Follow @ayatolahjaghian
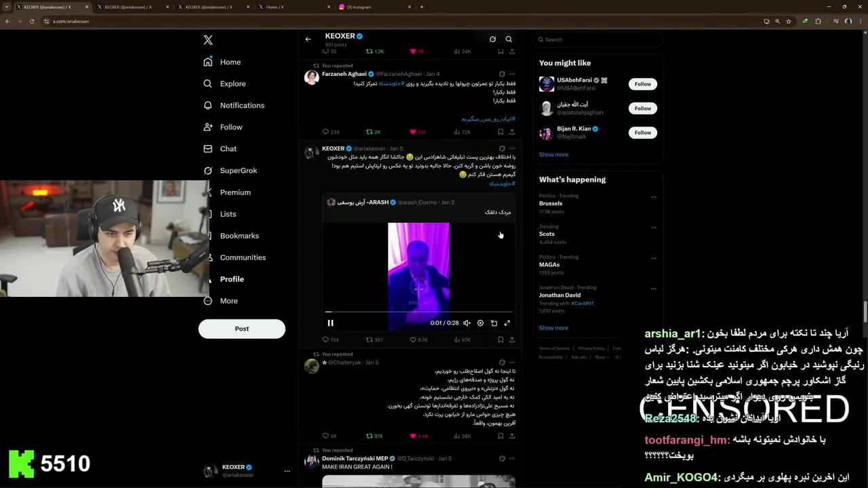This screenshot has width=868, height=488. tap(643, 108)
